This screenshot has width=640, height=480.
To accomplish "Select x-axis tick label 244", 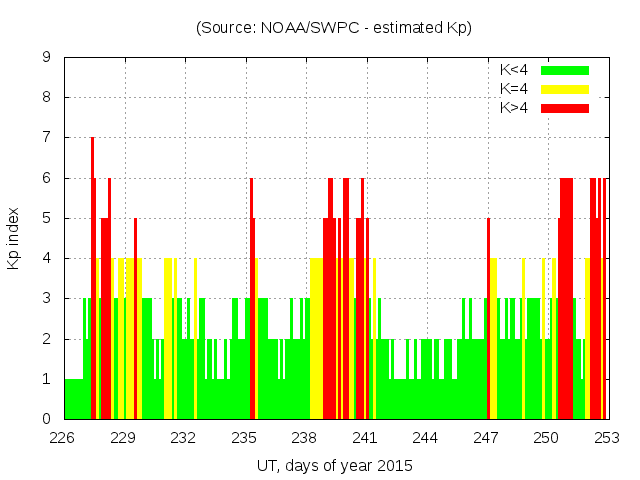I will pos(425,438).
